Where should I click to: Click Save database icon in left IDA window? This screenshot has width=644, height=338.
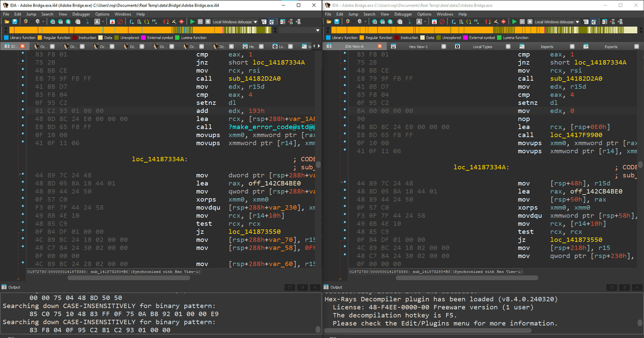point(15,22)
